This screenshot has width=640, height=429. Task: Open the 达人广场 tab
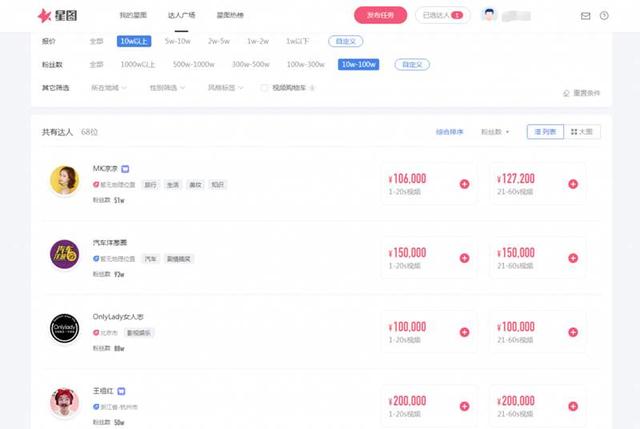182,15
